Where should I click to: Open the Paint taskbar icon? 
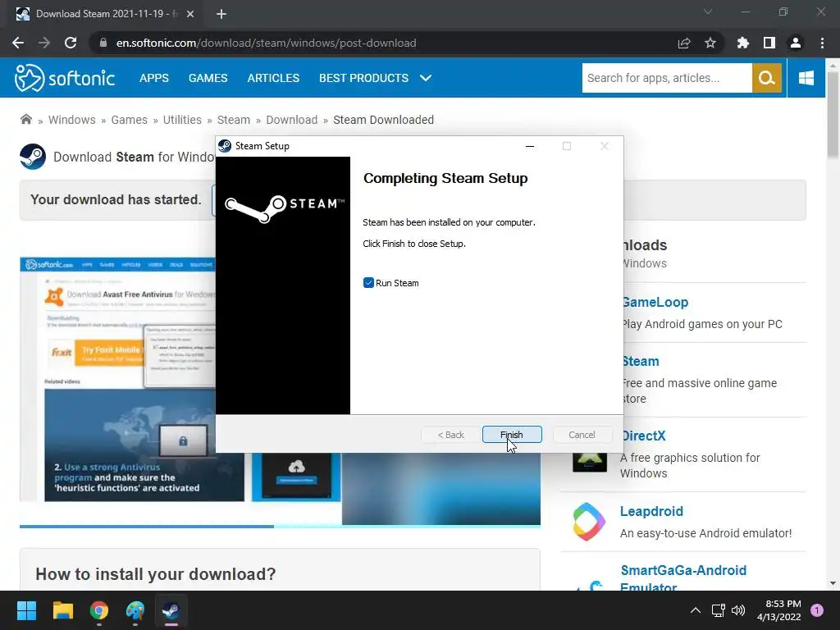[x=135, y=610]
